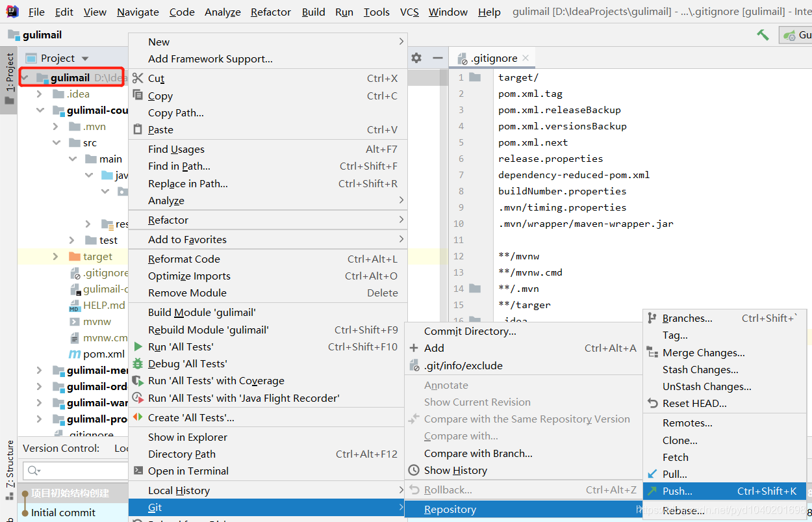Click the Reset HEAD undo icon
The image size is (812, 522).
point(652,403)
